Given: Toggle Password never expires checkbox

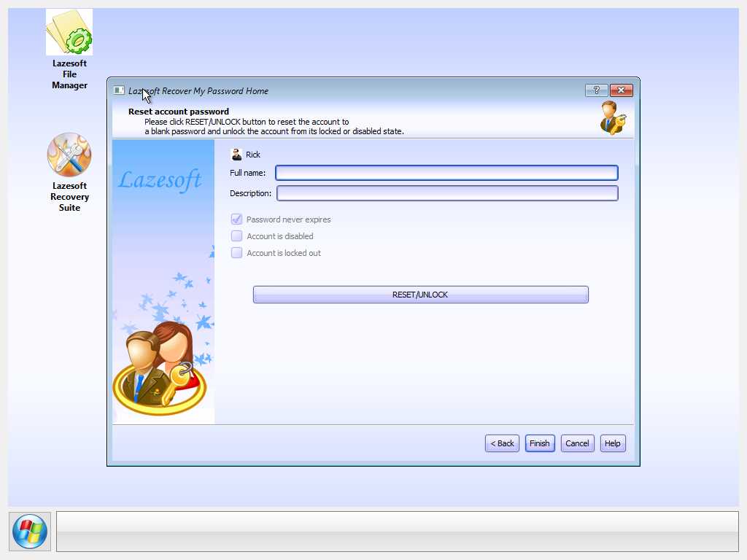Looking at the screenshot, I should click(x=236, y=219).
